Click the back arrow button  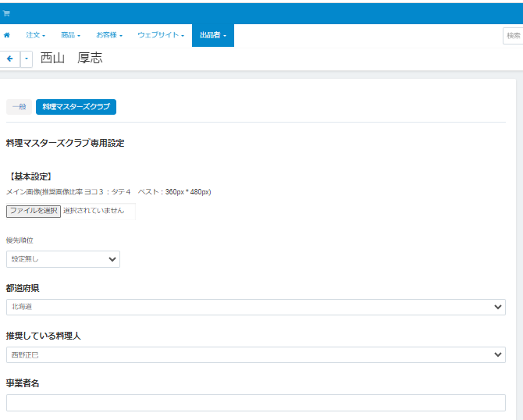(x=10, y=59)
